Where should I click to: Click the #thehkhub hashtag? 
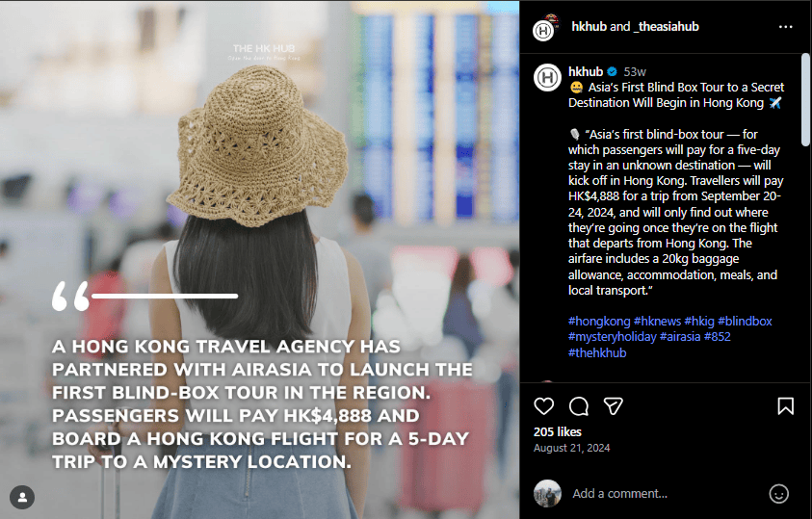click(597, 352)
